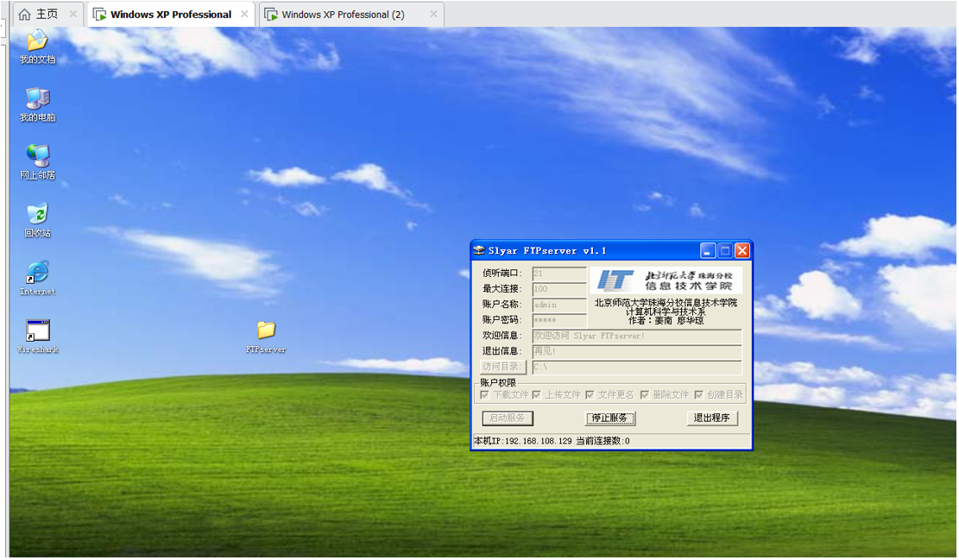Close the Slyar FTPserver window

pos(741,250)
